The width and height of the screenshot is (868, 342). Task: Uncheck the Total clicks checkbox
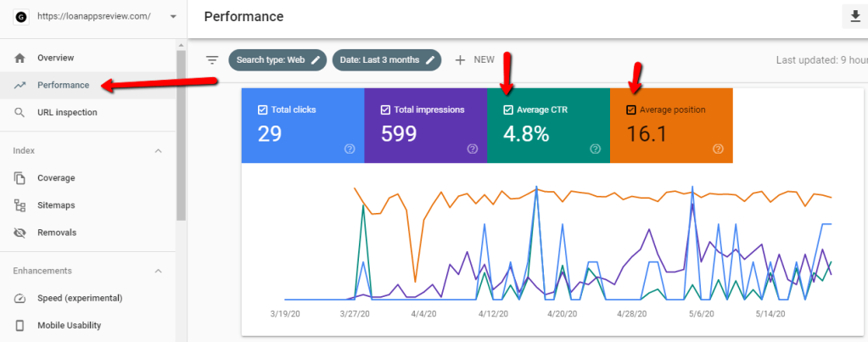(x=262, y=109)
